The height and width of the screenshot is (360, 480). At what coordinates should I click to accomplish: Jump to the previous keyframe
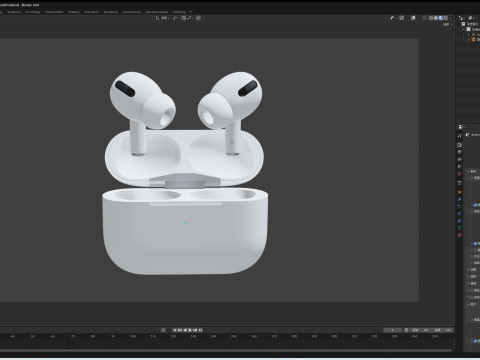[179, 330]
